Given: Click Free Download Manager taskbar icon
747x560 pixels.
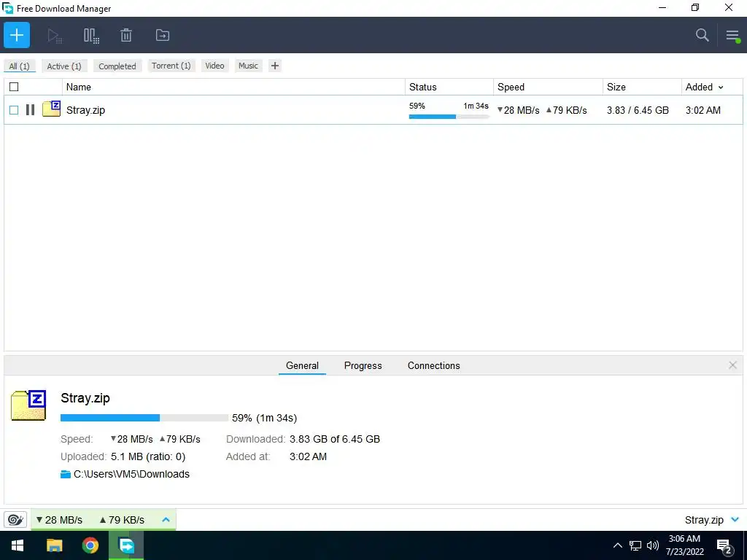Looking at the screenshot, I should tap(126, 545).
